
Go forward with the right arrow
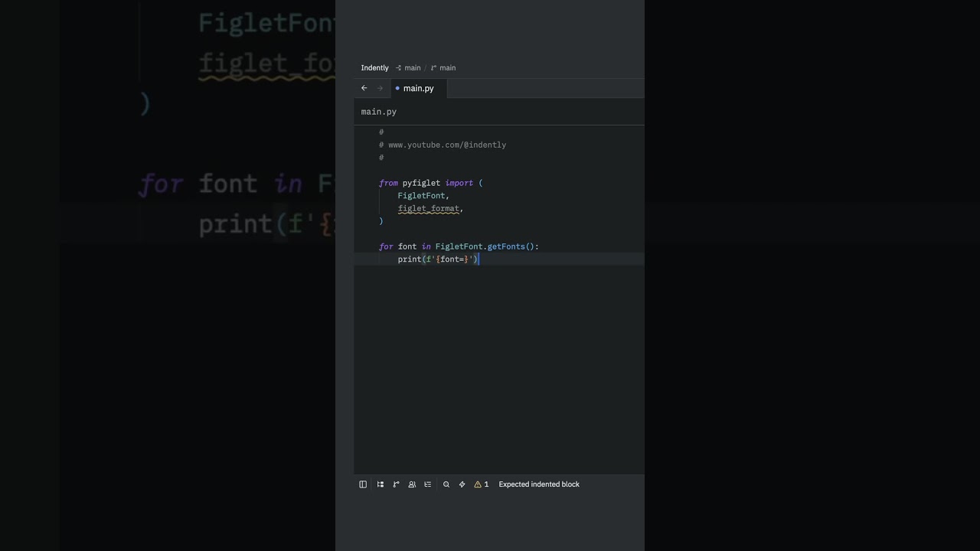pos(380,88)
